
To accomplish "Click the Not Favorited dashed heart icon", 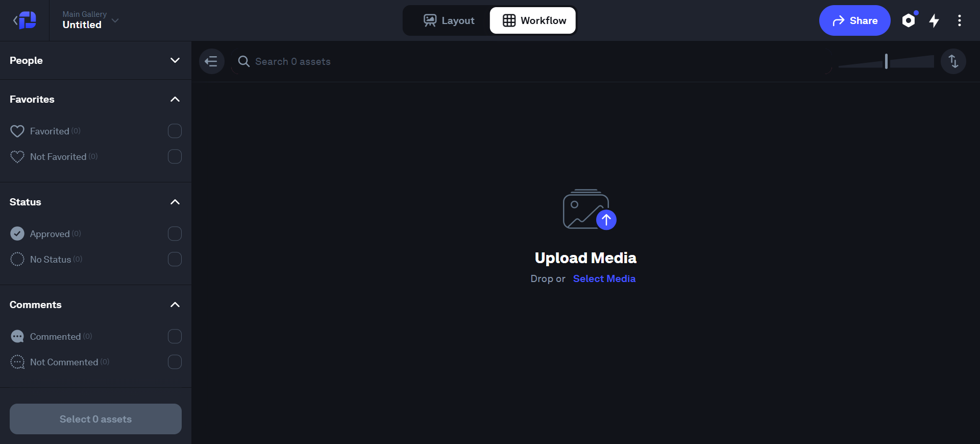I will (17, 157).
